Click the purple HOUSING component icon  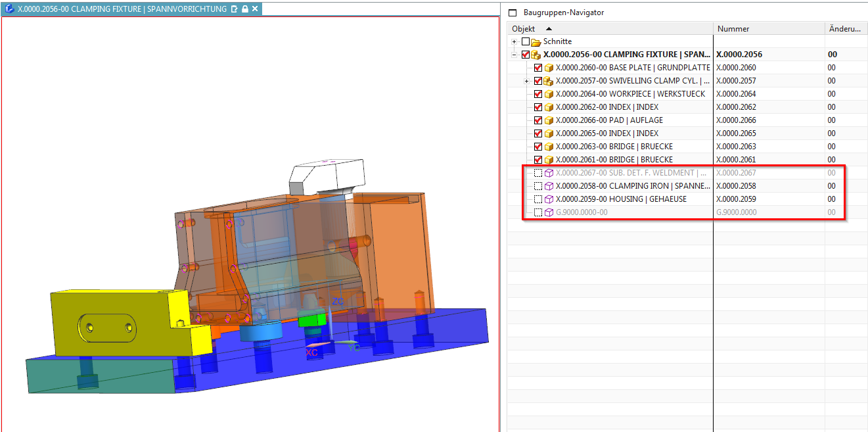(x=548, y=199)
